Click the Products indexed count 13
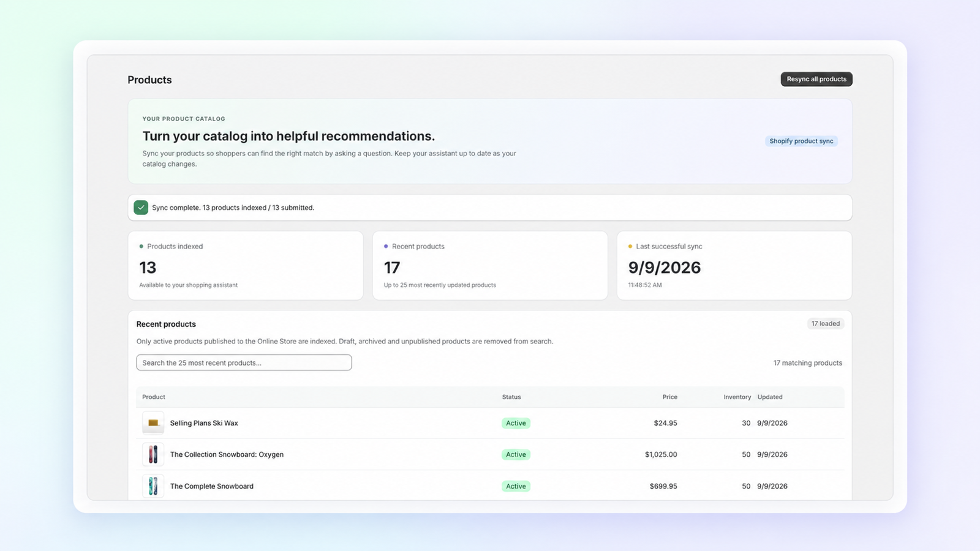980x551 pixels. click(x=148, y=268)
